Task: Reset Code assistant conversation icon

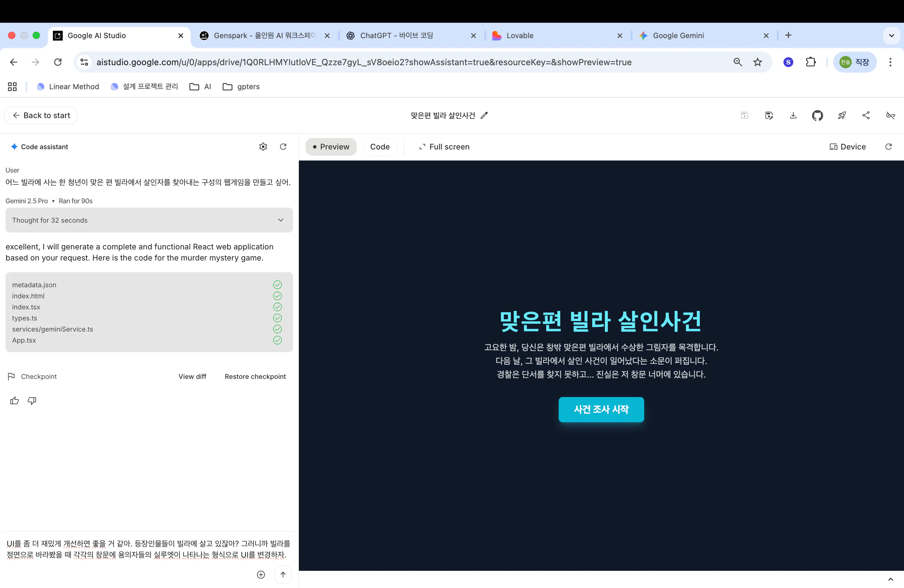Action: pyautogui.click(x=283, y=147)
